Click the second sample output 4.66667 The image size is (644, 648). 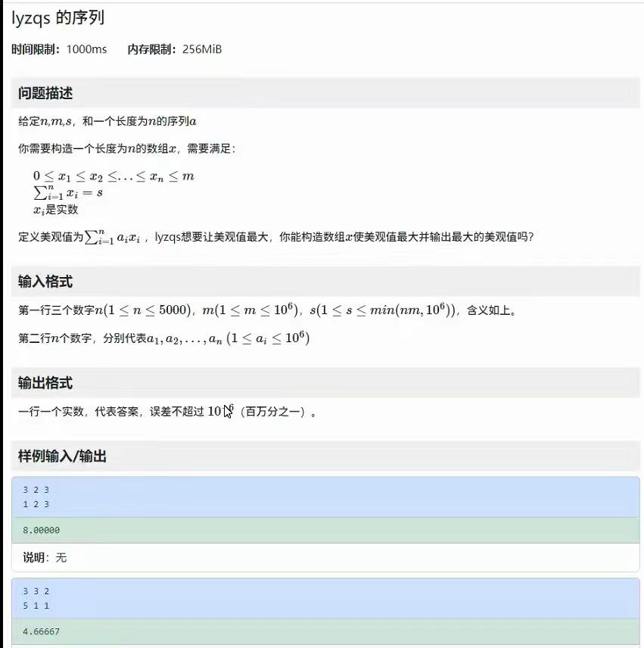pos(325,631)
